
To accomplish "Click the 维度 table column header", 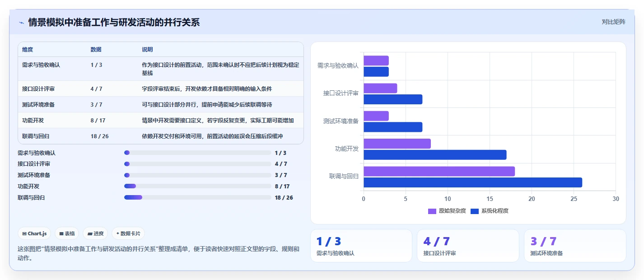I will [x=28, y=50].
